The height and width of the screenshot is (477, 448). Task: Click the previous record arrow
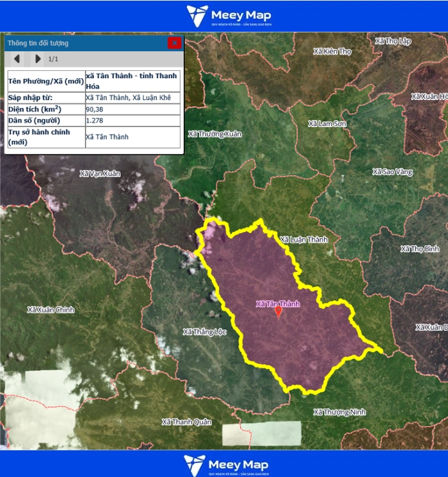click(17, 59)
